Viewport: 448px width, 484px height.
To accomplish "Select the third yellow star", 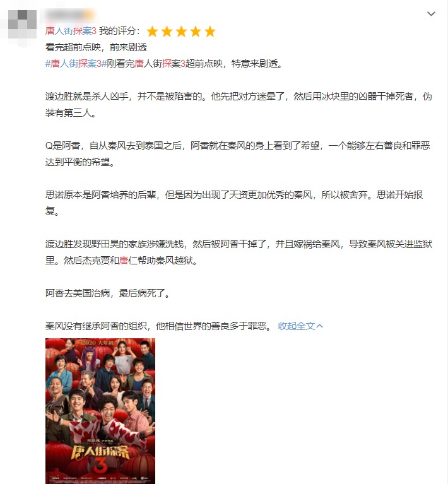I will 181,32.
